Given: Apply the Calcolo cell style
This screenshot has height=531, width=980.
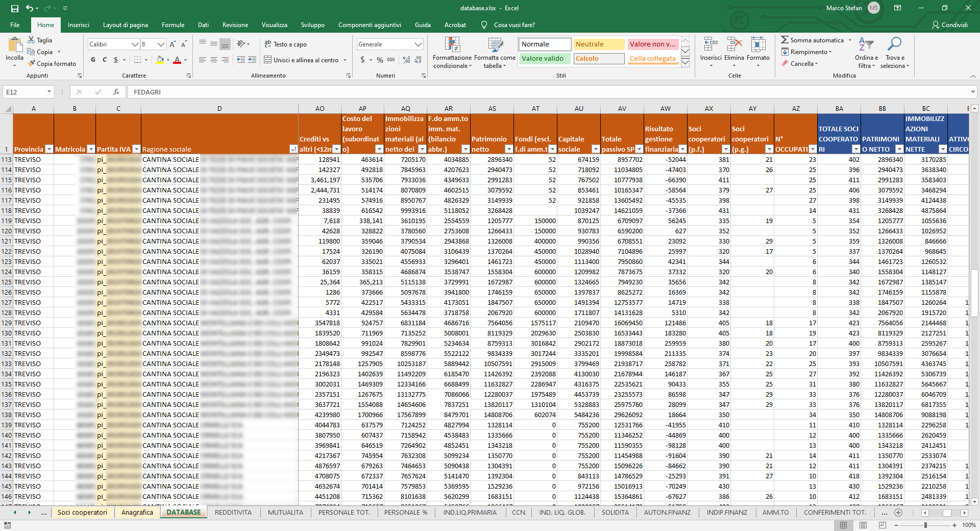Looking at the screenshot, I should point(599,59).
